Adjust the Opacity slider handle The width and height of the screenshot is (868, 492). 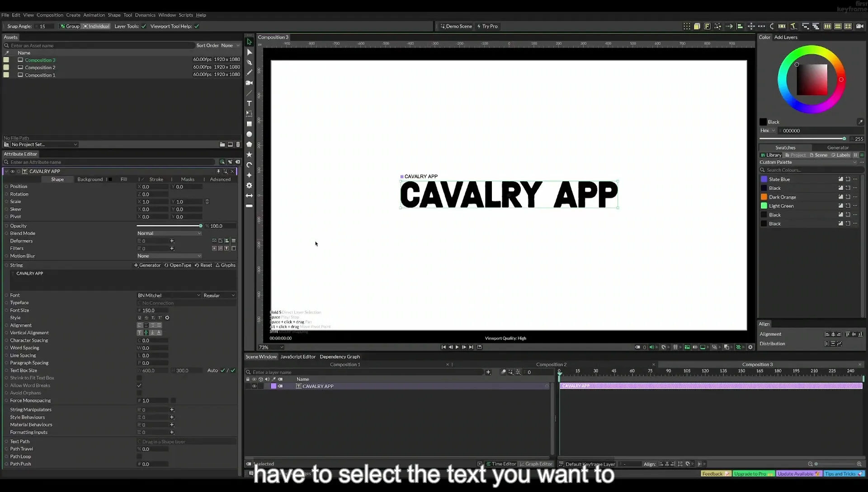201,226
